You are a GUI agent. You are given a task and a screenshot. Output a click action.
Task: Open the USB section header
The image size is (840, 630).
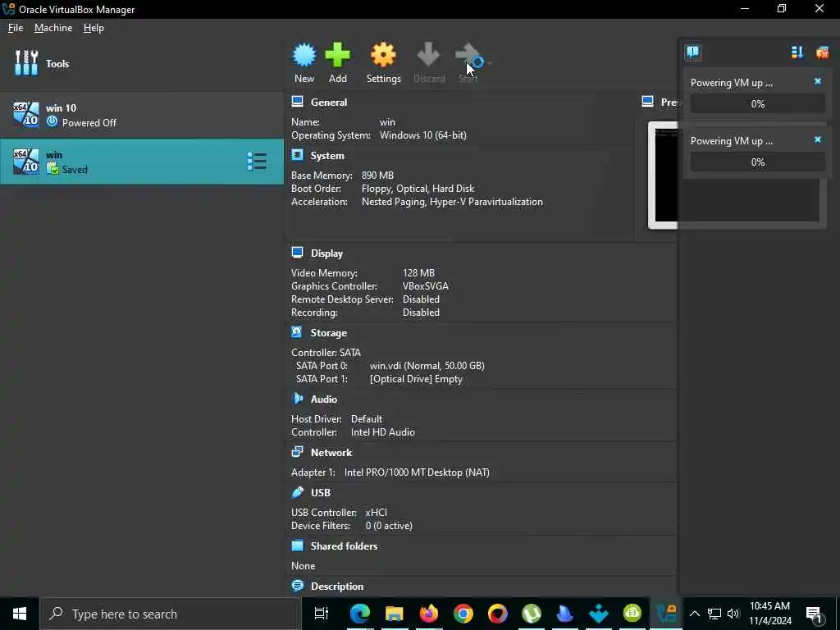point(321,493)
